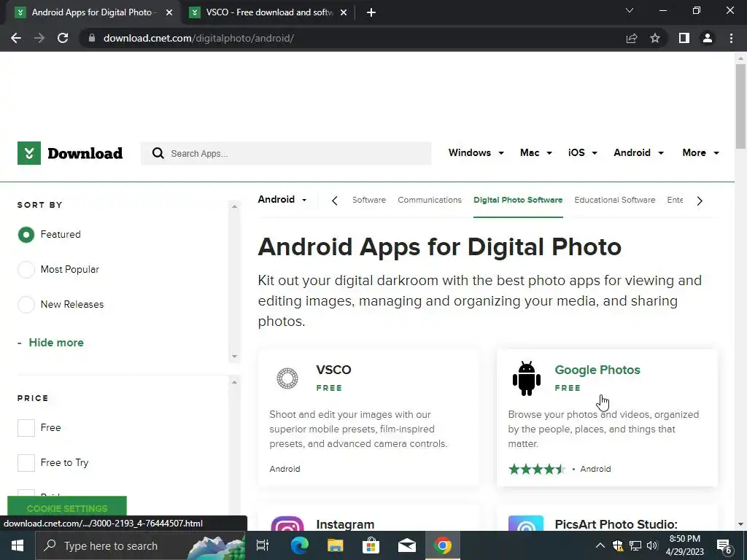
Task: Expand the More dropdown menu
Action: click(700, 153)
